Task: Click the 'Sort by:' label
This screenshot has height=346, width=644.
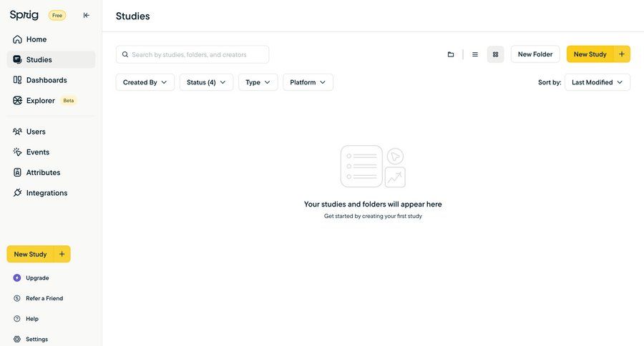Action: click(550, 82)
